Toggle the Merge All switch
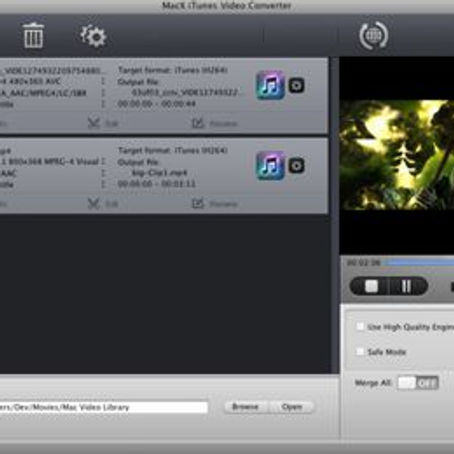The image size is (454, 454). [x=418, y=383]
